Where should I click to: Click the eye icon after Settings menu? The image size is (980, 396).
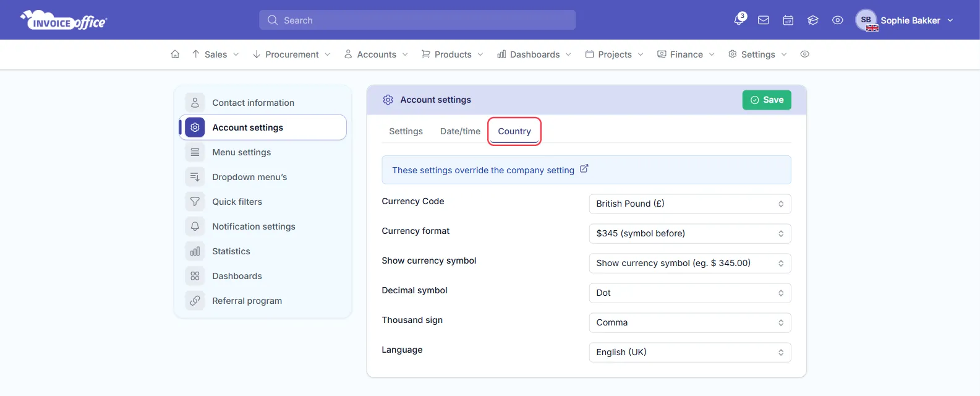click(x=804, y=54)
